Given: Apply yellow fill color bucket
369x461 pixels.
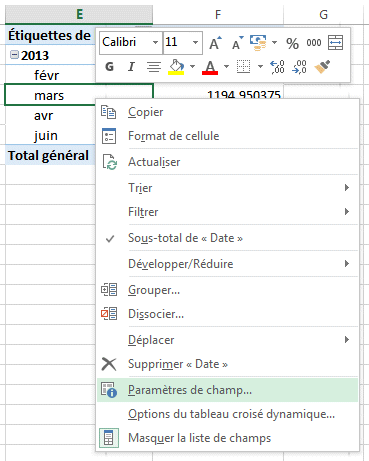Looking at the screenshot, I should [176, 67].
